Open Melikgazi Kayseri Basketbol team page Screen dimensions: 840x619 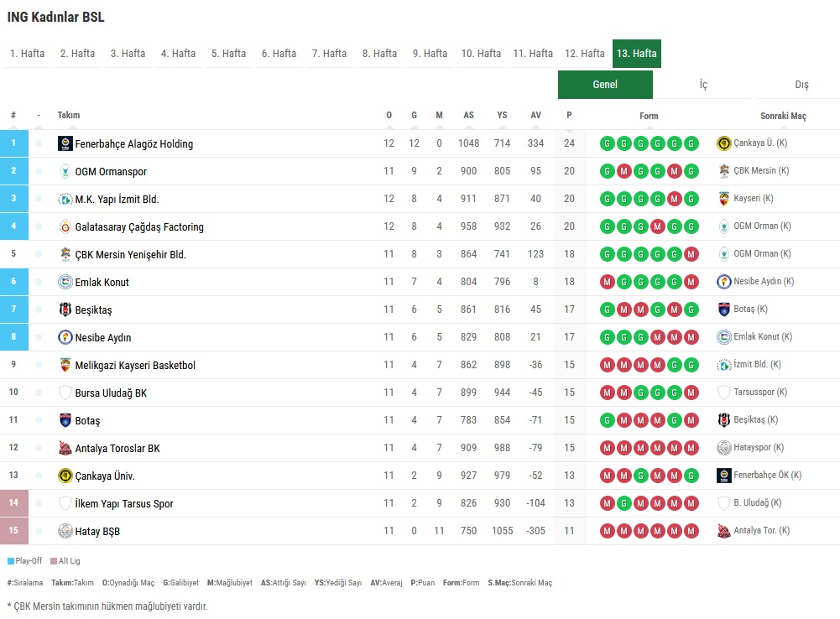pos(135,365)
